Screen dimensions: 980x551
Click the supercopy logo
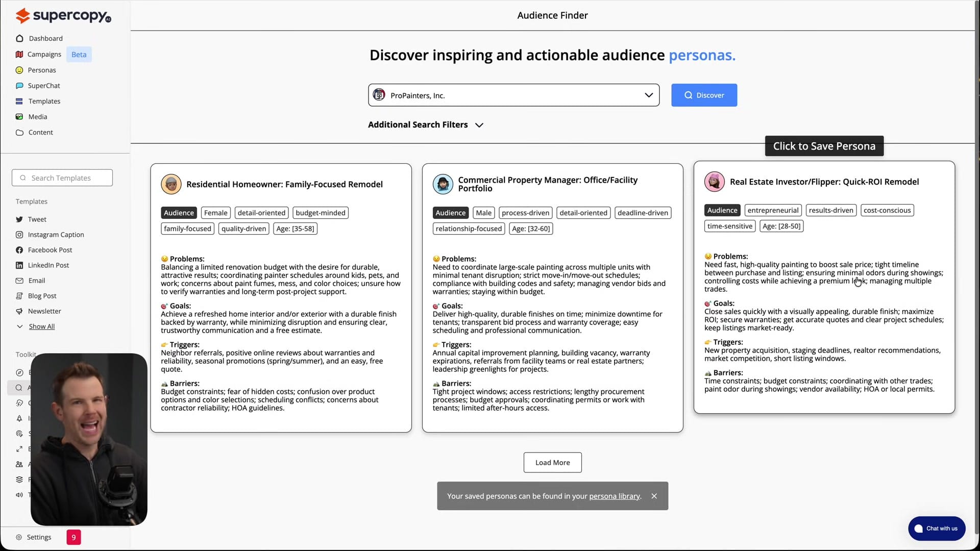63,16
